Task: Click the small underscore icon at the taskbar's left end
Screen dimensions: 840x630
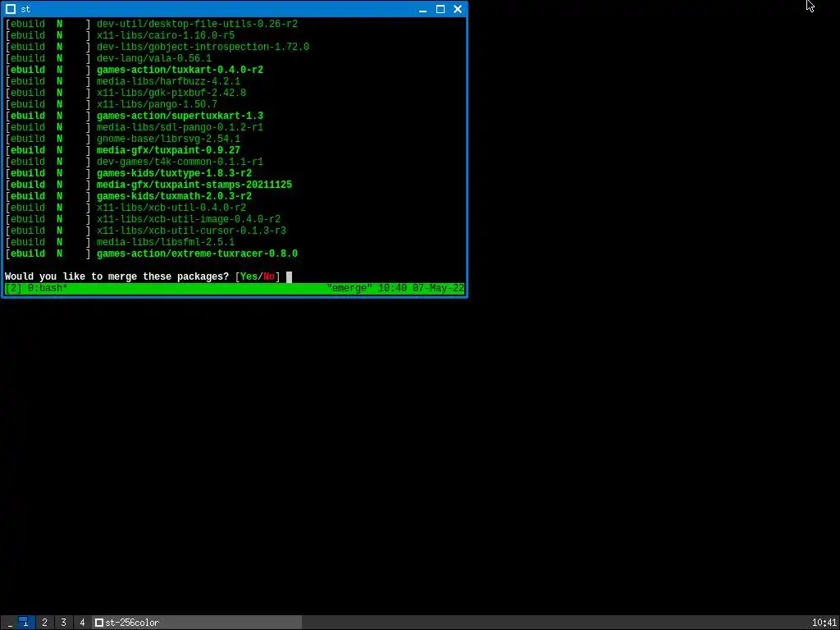Action: tap(10, 623)
